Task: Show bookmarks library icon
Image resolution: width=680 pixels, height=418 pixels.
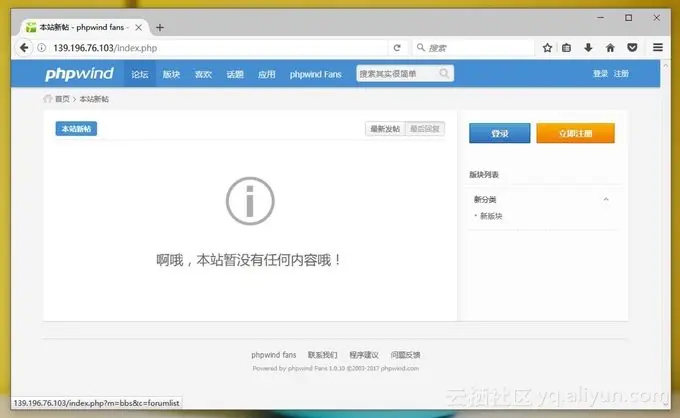Action: coord(566,48)
